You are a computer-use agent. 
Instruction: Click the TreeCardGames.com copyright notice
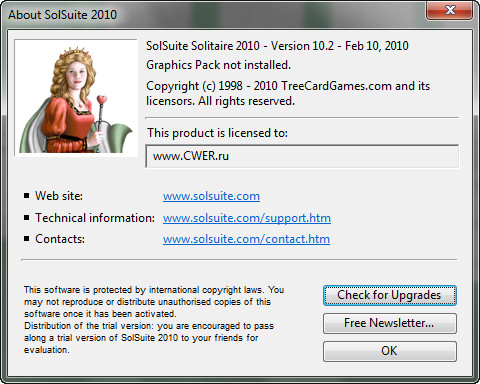pyautogui.click(x=288, y=93)
